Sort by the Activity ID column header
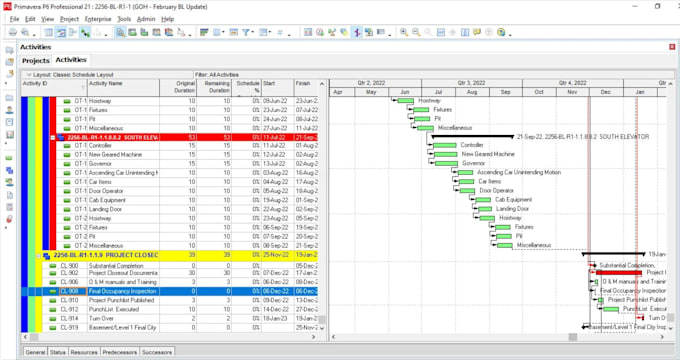 pos(54,87)
